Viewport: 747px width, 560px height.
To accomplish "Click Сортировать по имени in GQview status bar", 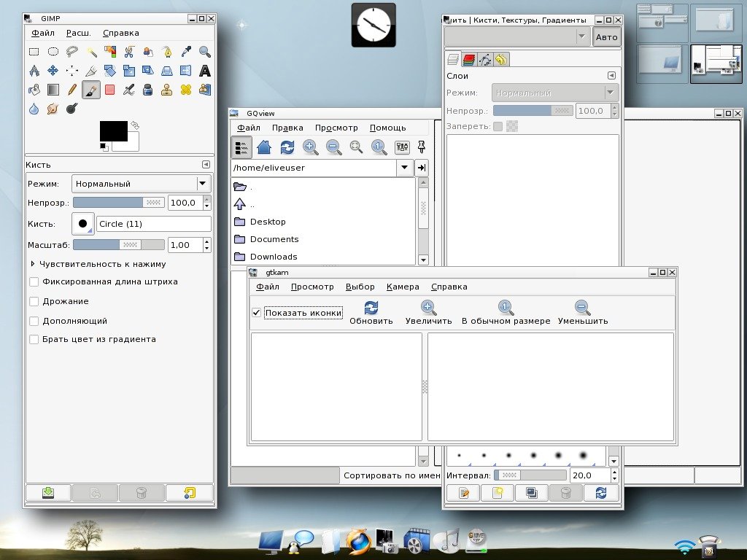I will coord(392,475).
